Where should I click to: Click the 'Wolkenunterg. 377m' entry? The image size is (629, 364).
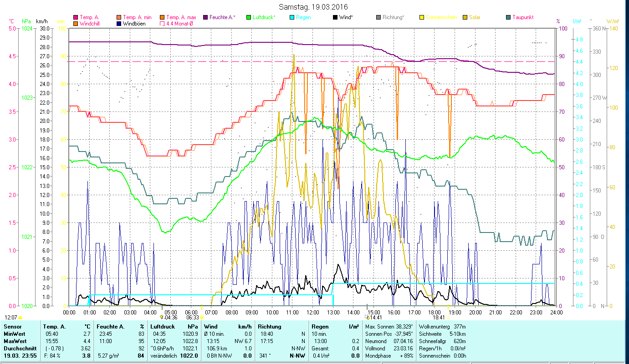point(442,327)
